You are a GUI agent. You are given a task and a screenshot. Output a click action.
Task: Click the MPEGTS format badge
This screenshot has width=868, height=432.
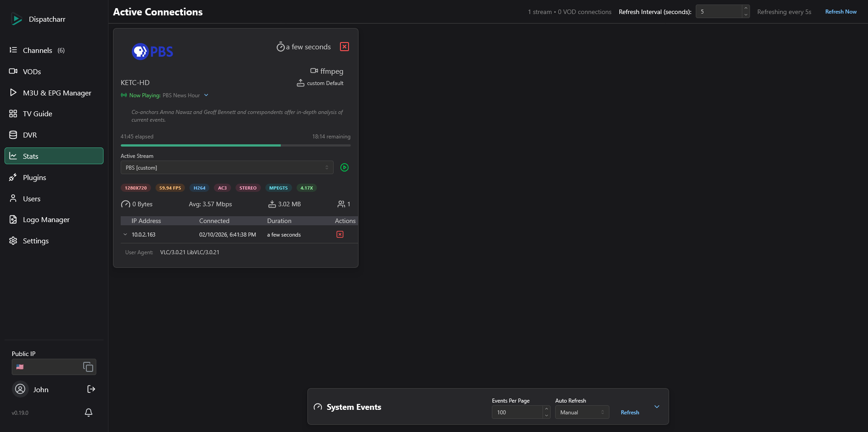point(278,188)
